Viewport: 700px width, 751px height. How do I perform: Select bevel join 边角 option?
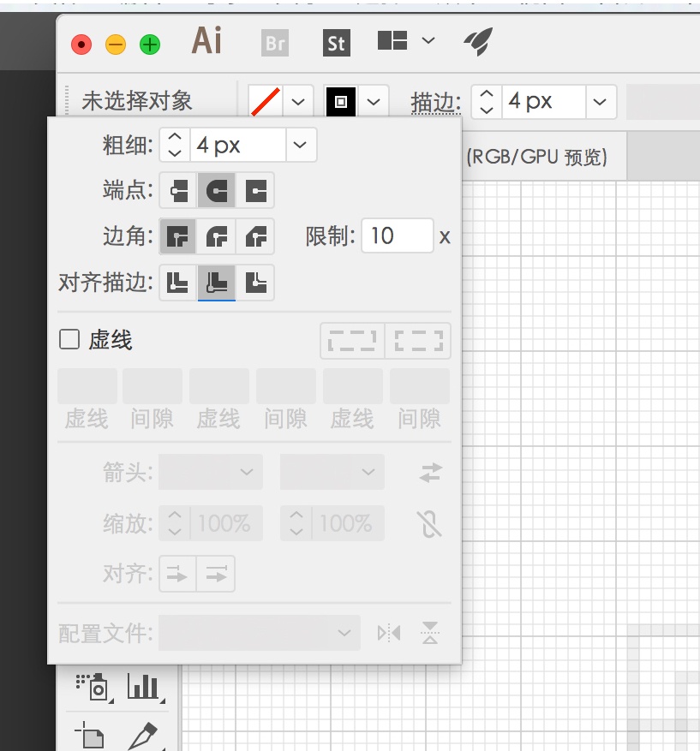(255, 236)
